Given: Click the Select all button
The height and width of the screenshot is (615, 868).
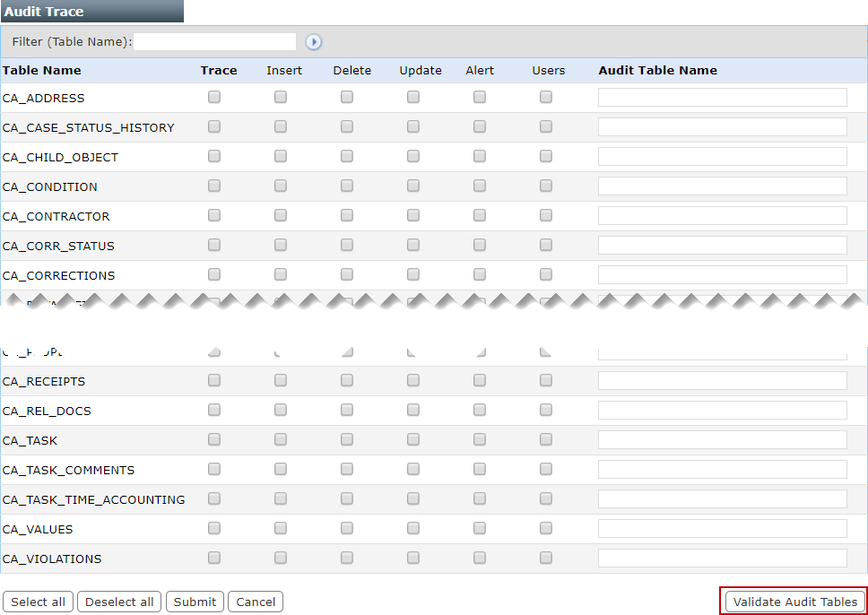Looking at the screenshot, I should point(38,601).
